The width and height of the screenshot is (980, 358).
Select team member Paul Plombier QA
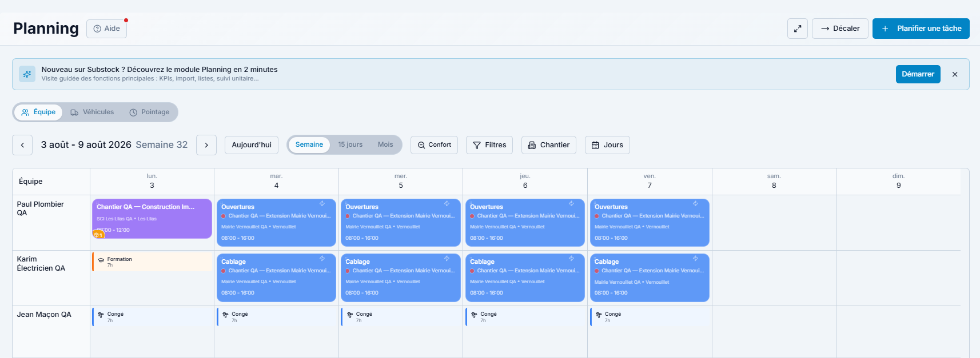click(x=40, y=208)
